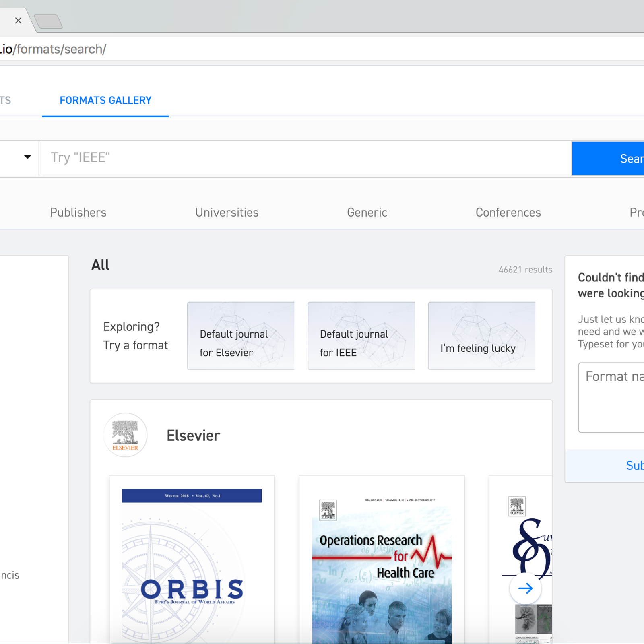
Task: Open the search category dropdown arrow
Action: [x=27, y=157]
